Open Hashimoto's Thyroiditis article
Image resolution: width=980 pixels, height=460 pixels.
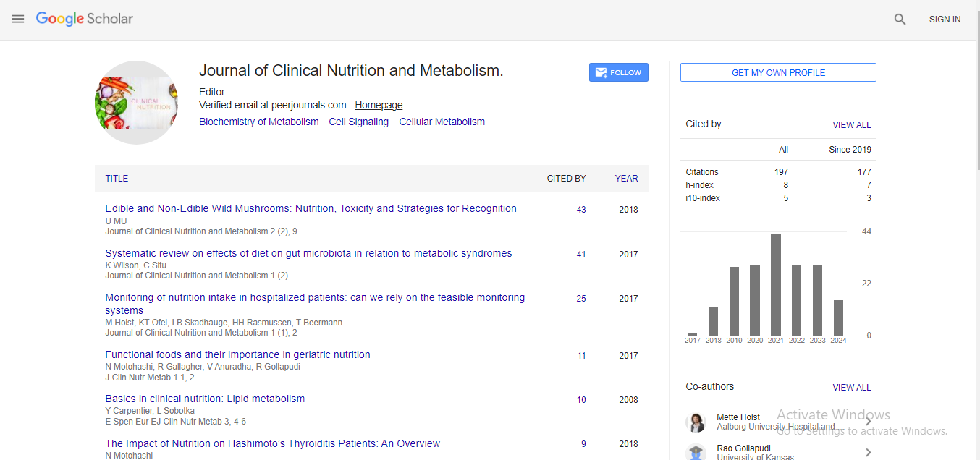273,443
